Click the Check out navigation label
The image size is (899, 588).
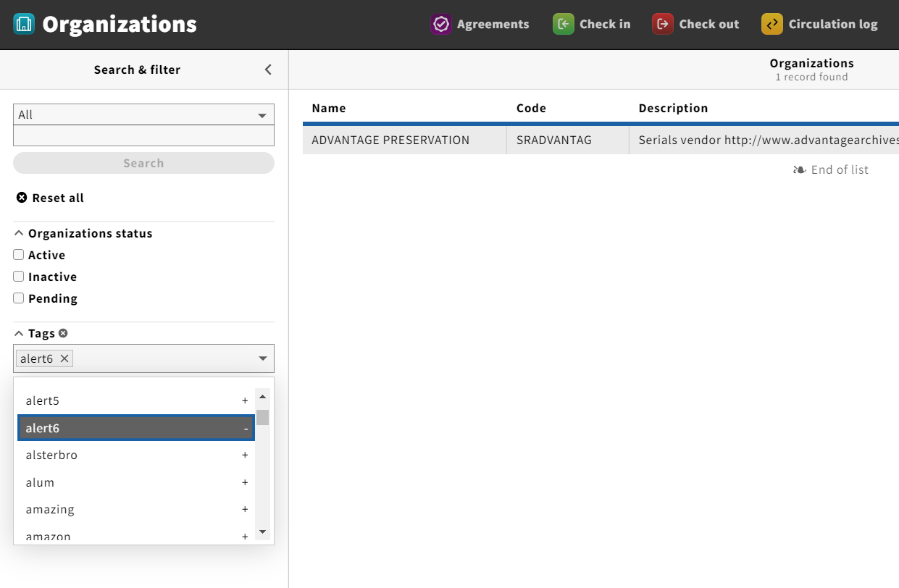[x=709, y=24]
